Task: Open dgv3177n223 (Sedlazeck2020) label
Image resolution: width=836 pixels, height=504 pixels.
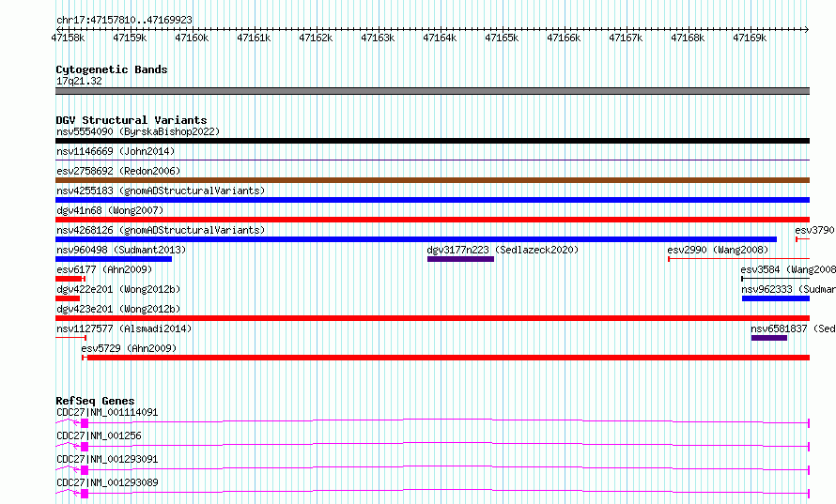Action: click(x=503, y=250)
